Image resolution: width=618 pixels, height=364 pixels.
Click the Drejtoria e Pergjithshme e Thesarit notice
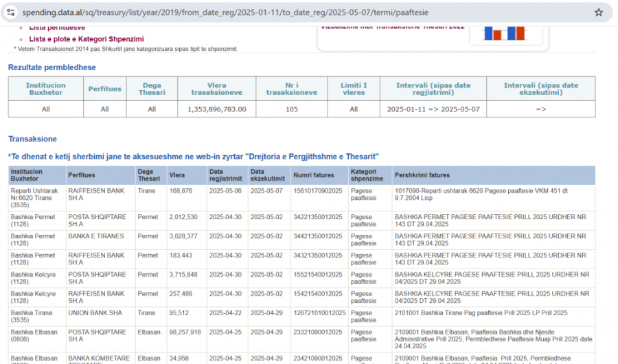tap(194, 157)
